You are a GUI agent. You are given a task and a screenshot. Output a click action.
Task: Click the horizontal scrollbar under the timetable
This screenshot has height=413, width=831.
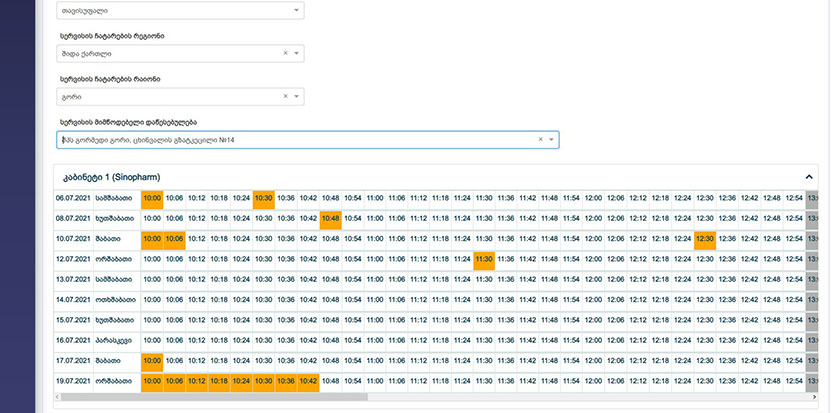pyautogui.click(x=300, y=397)
